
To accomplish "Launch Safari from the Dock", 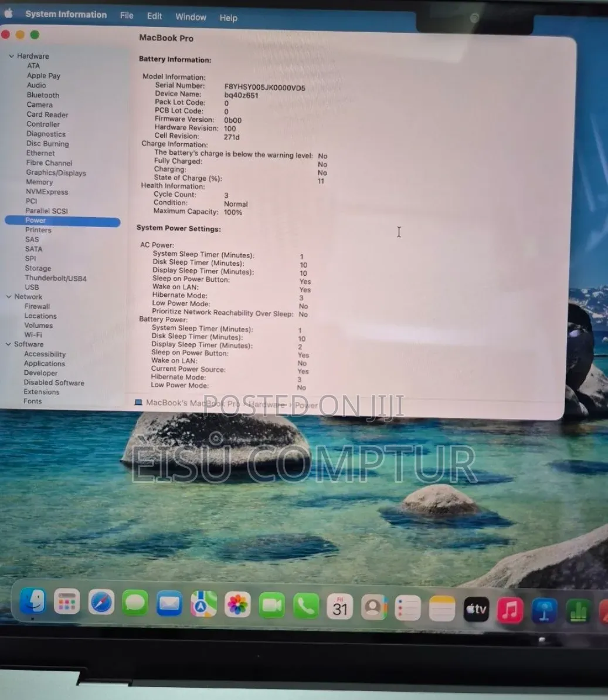I will coord(101,602).
